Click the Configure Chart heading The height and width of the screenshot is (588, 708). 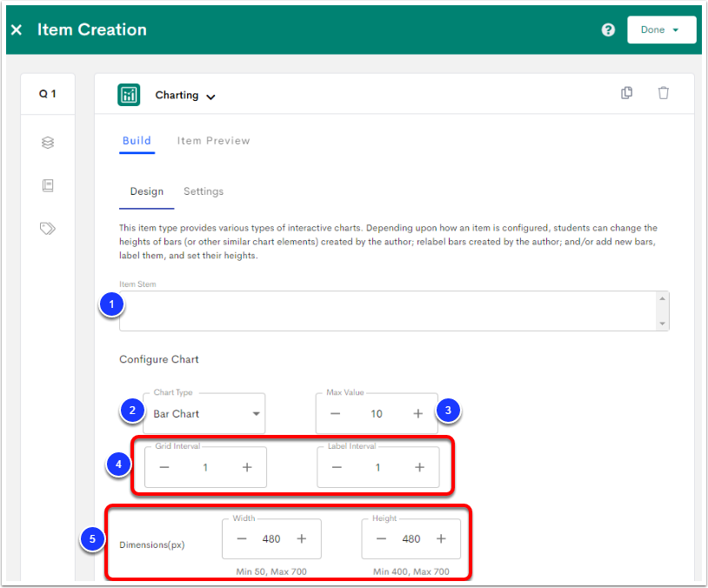tap(159, 359)
